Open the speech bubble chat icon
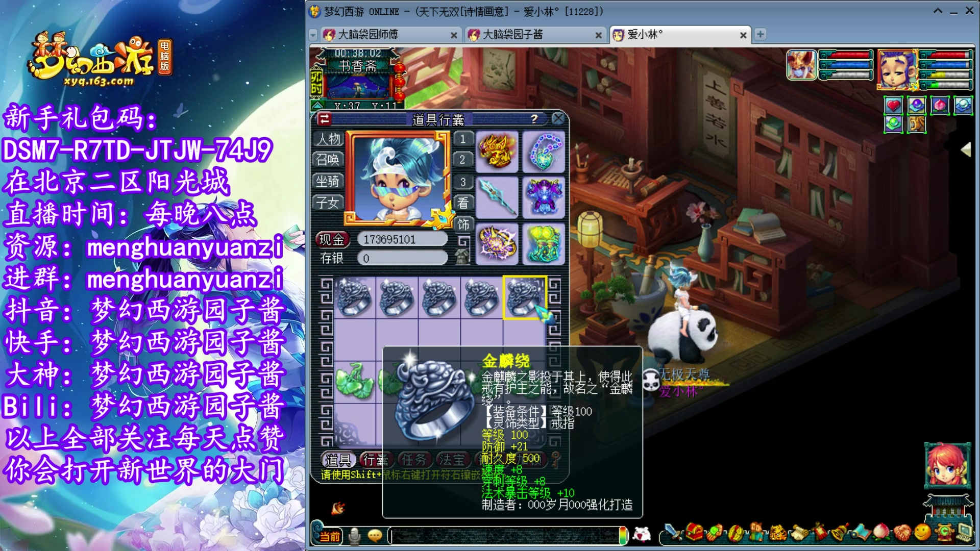 click(x=375, y=536)
